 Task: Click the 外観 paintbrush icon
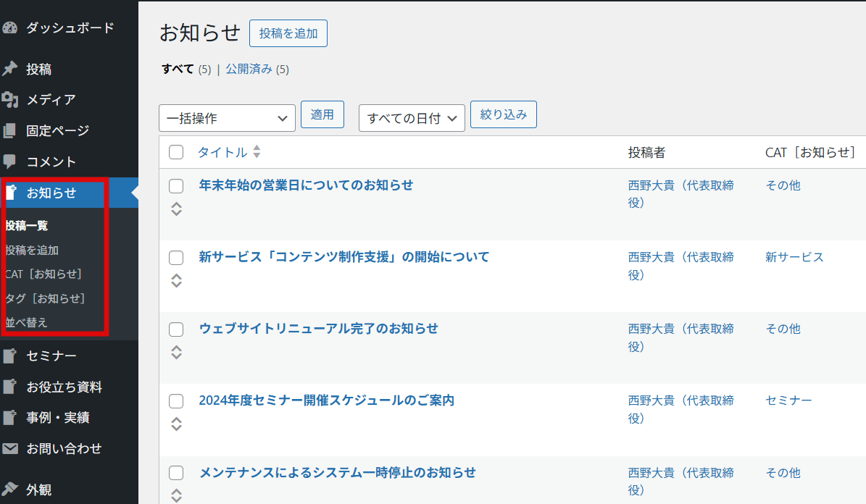9,490
